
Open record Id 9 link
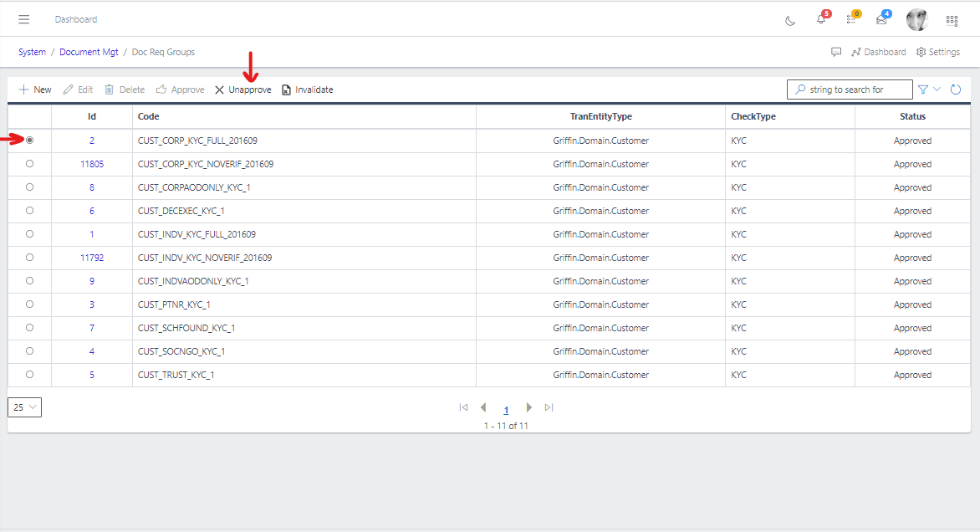[92, 281]
